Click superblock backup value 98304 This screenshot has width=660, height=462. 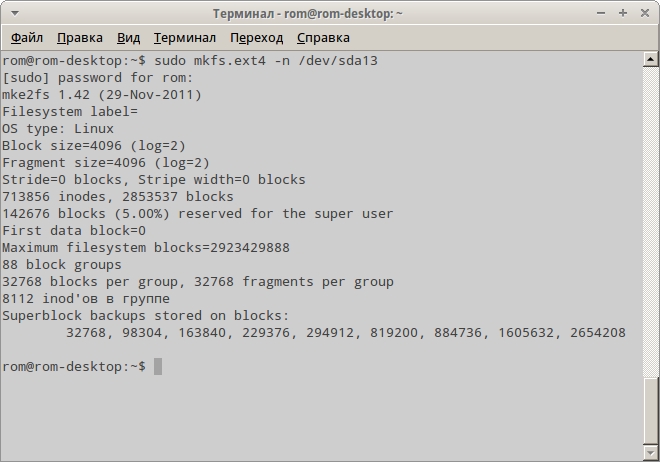[x=142, y=333]
